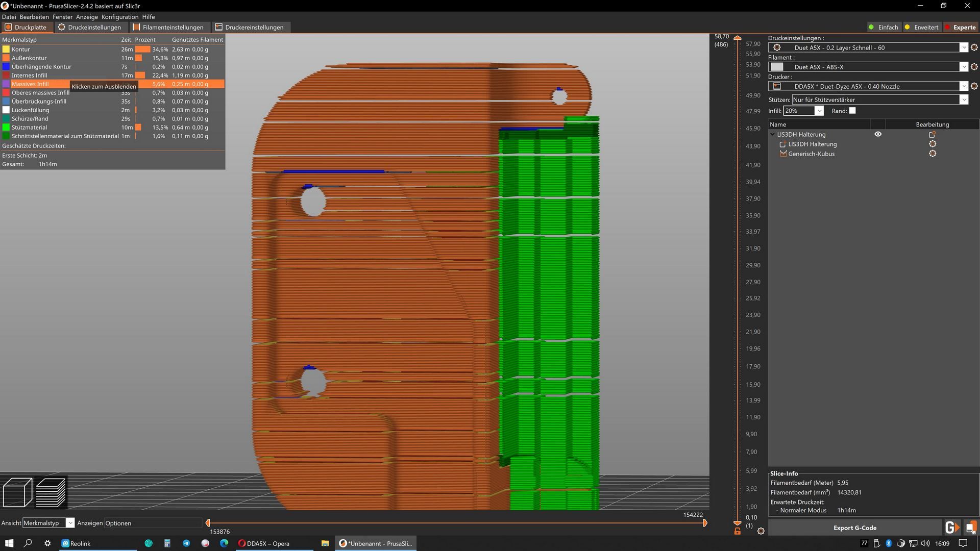Open settings gear for LIS3DH Halterung part
This screenshot has width=980, height=551.
click(x=933, y=144)
